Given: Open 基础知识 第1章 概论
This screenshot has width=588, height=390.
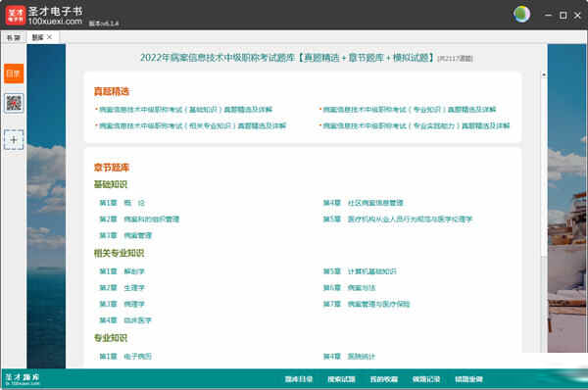Looking at the screenshot, I should [x=122, y=203].
